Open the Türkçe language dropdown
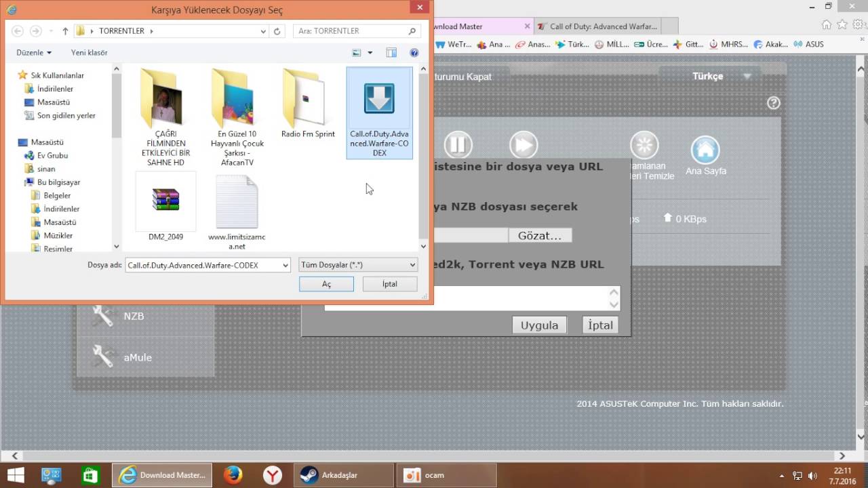 point(746,77)
